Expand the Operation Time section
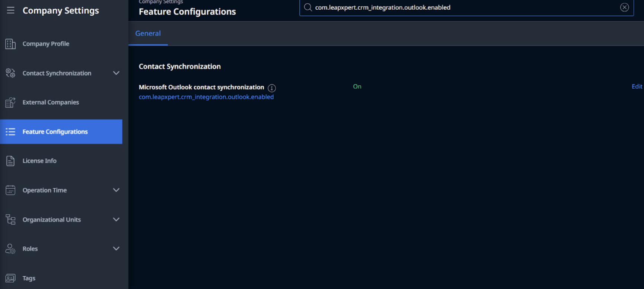Image resolution: width=644 pixels, height=289 pixels. (116, 190)
